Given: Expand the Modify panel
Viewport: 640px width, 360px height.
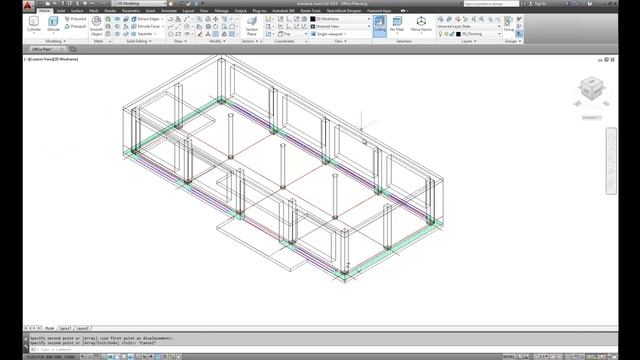Looking at the screenshot, I should coord(217,41).
